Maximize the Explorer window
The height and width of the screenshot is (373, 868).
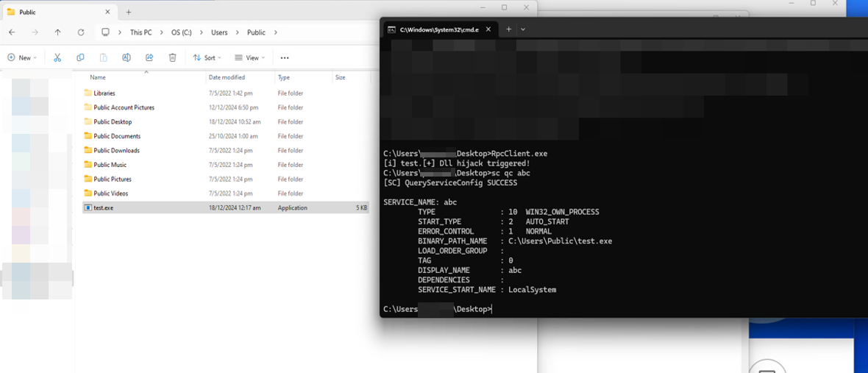click(x=505, y=8)
